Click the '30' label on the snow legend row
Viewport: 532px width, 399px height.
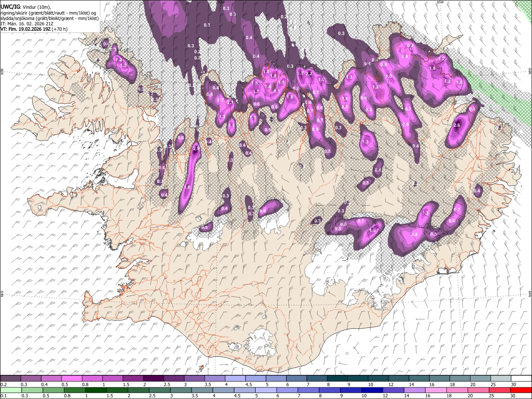[513, 384]
